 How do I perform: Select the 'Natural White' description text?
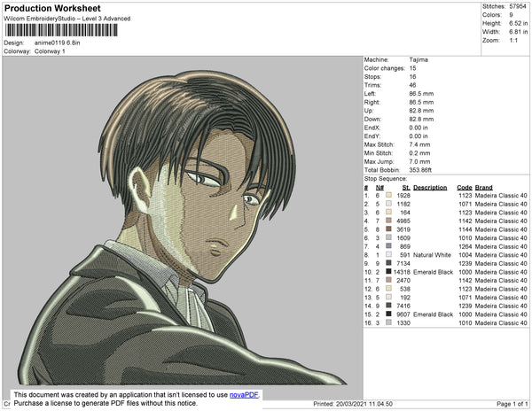[432, 255]
